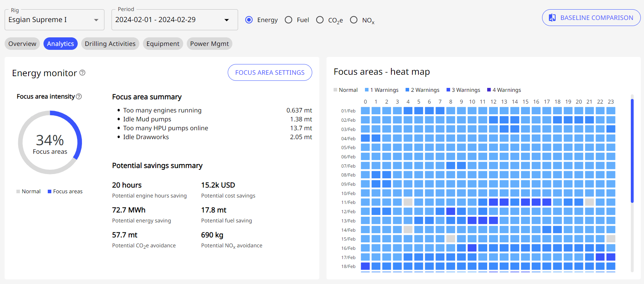Click the Energy monitor help icon
This screenshot has height=284, width=644.
[82, 73]
